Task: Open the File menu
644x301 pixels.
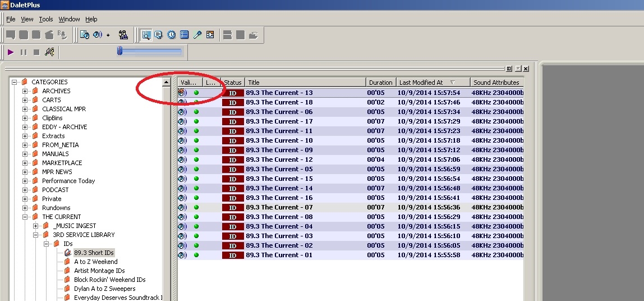Action: (11, 19)
